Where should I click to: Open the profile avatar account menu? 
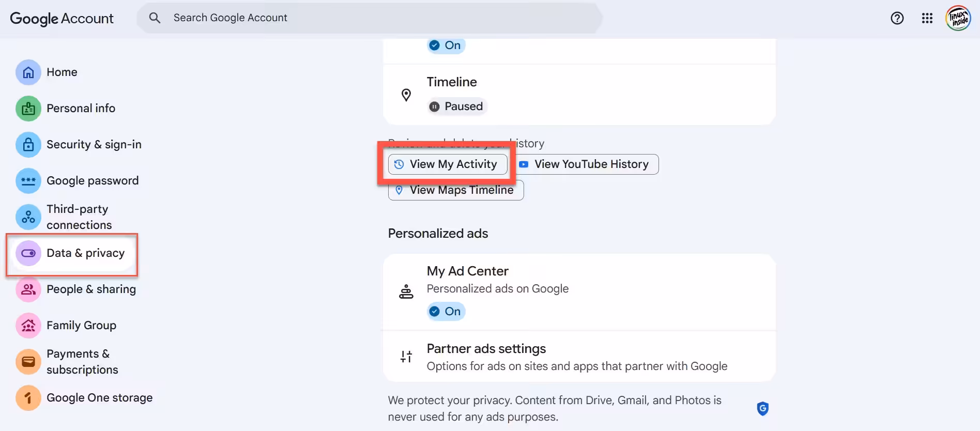click(x=957, y=18)
